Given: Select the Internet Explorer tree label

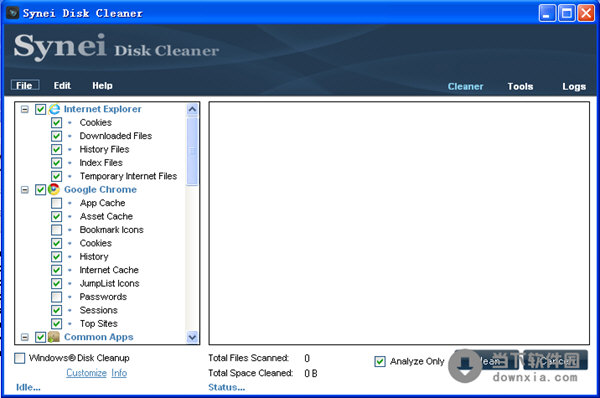Looking at the screenshot, I should tap(103, 109).
